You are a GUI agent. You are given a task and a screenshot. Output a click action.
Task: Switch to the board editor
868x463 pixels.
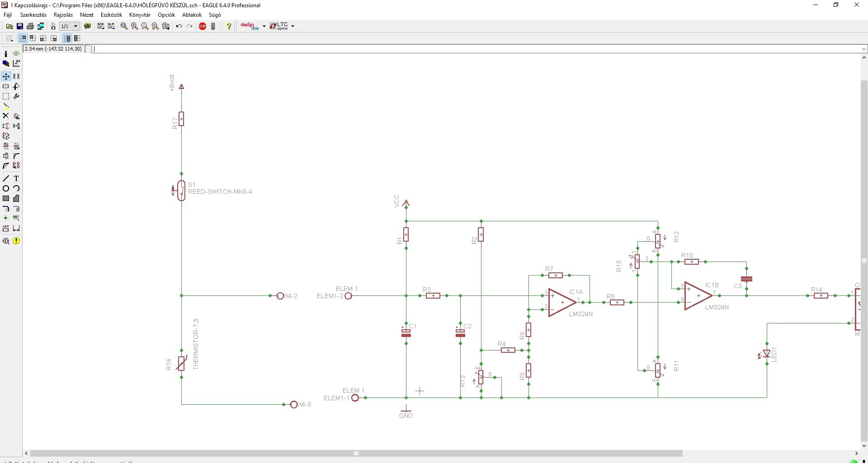(53, 26)
